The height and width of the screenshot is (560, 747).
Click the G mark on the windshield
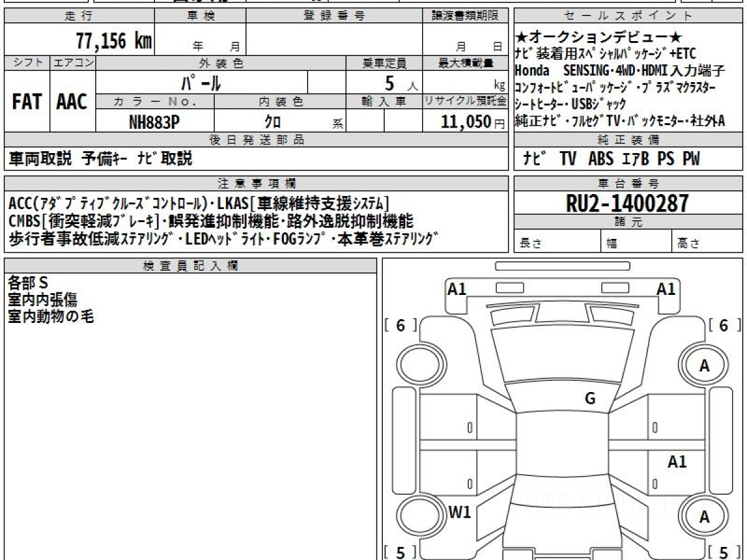point(590,399)
